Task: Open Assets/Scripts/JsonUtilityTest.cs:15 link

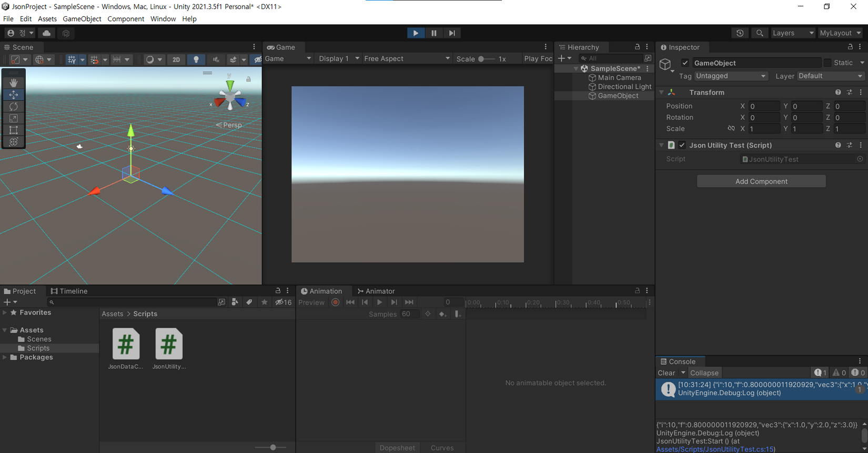Action: click(x=715, y=449)
